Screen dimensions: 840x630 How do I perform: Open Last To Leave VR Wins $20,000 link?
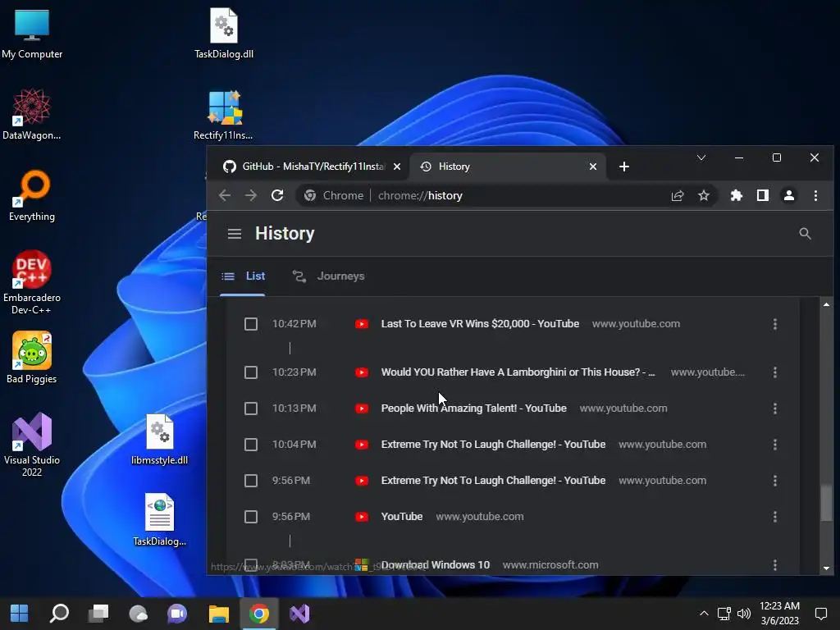coord(480,323)
